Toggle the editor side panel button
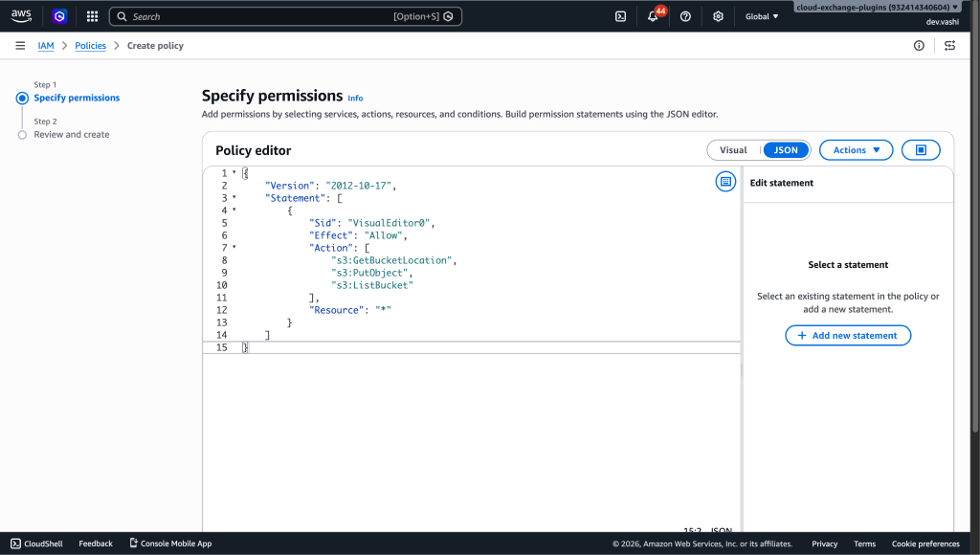This screenshot has width=980, height=555. [921, 150]
